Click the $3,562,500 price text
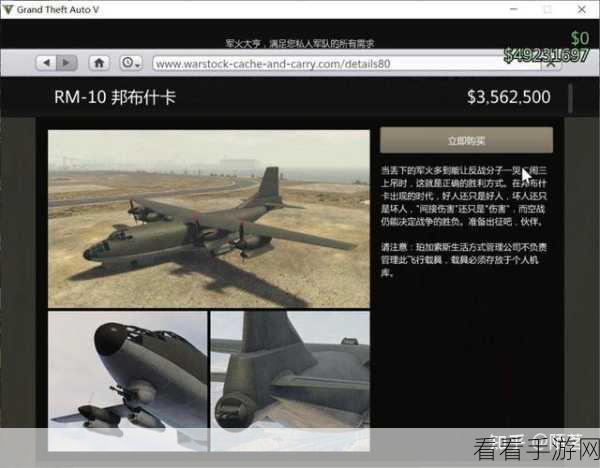The width and height of the screenshot is (600, 468). (x=509, y=97)
